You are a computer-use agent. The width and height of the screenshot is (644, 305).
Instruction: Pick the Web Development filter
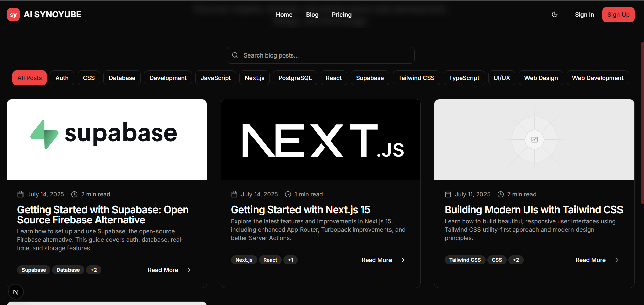coord(598,78)
